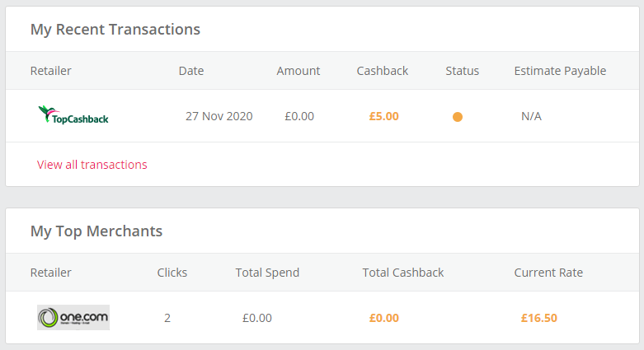Click the N/A estimate payable value
This screenshot has height=350, width=644.
531,116
